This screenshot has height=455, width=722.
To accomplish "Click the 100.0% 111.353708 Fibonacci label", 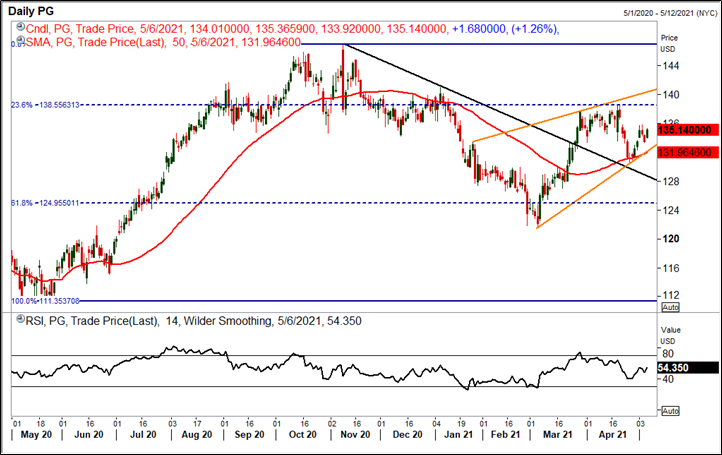I will 45,301.
